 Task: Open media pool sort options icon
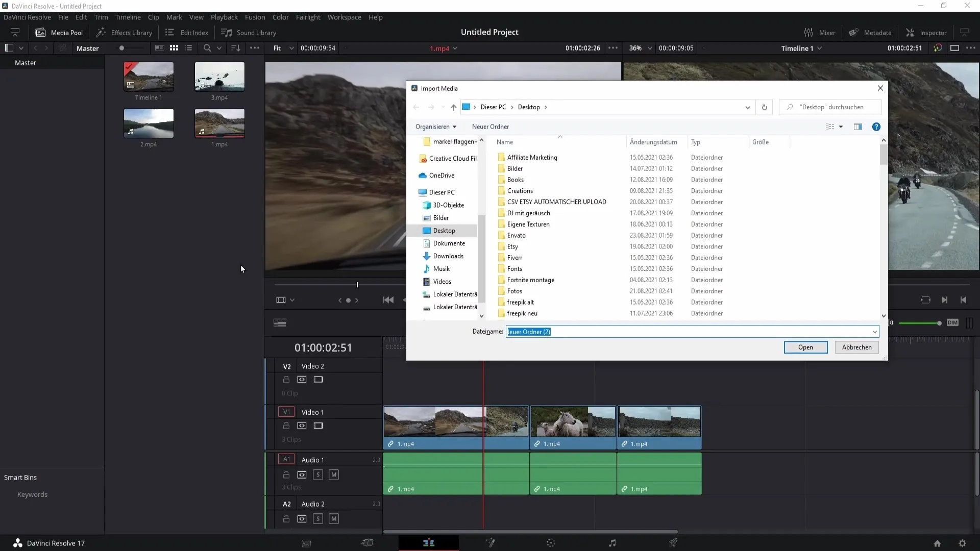235,48
